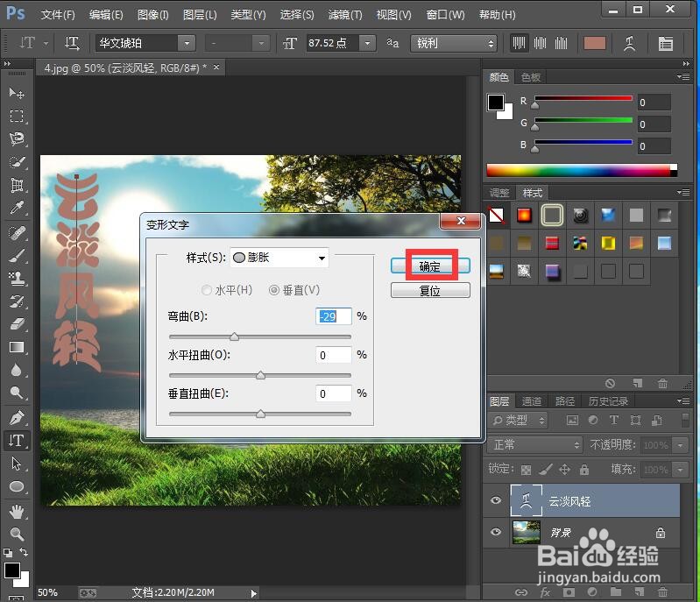Open the 图层(L) menu
Image resolution: width=700 pixels, height=602 pixels.
(200, 15)
